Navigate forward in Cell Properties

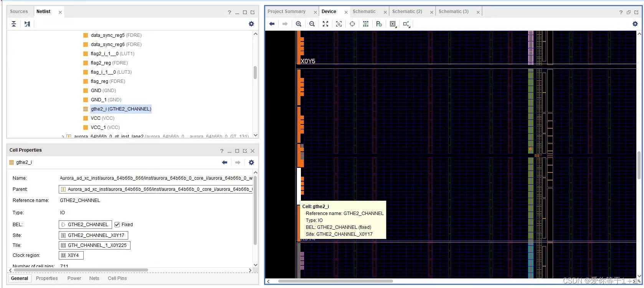pyautogui.click(x=238, y=162)
